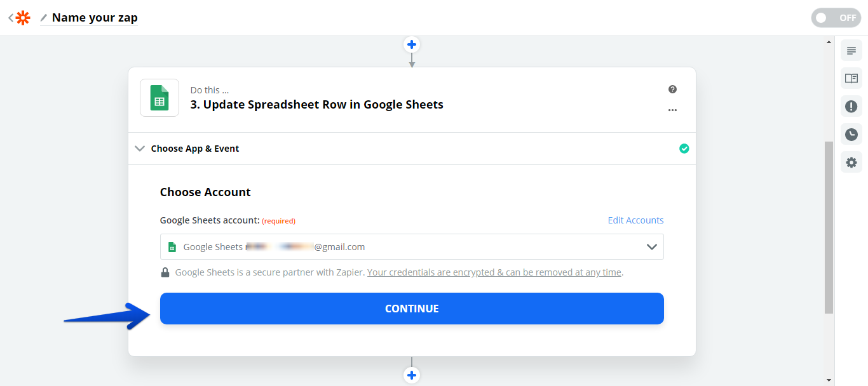Add a step above using top plus button
Viewport: 868px width, 386px height.
[412, 44]
